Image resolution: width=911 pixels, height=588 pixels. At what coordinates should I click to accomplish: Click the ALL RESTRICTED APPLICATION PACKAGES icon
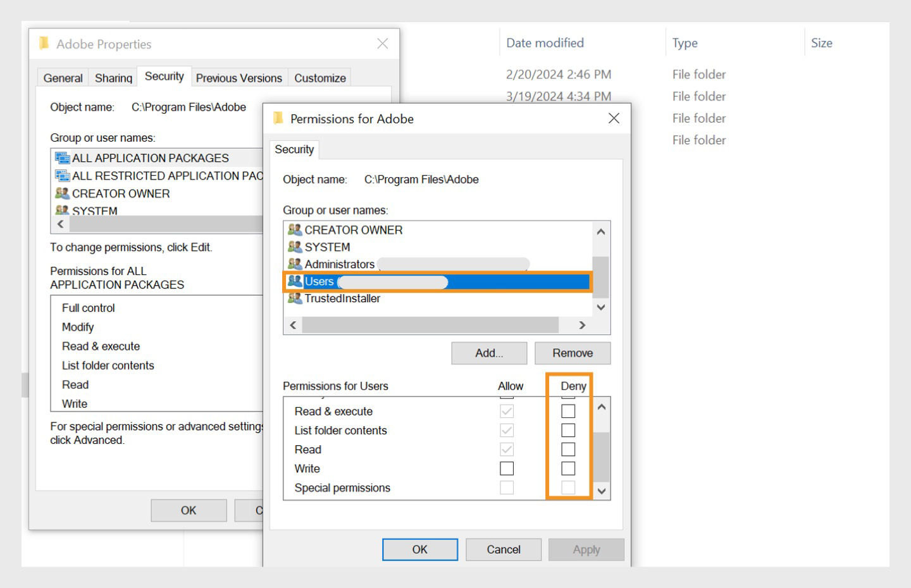click(62, 176)
